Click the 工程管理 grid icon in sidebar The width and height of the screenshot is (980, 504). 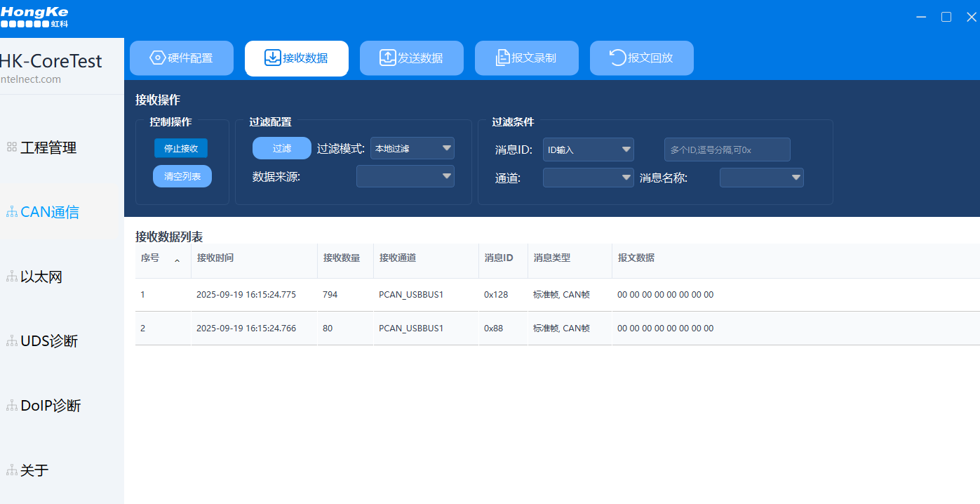coord(12,147)
